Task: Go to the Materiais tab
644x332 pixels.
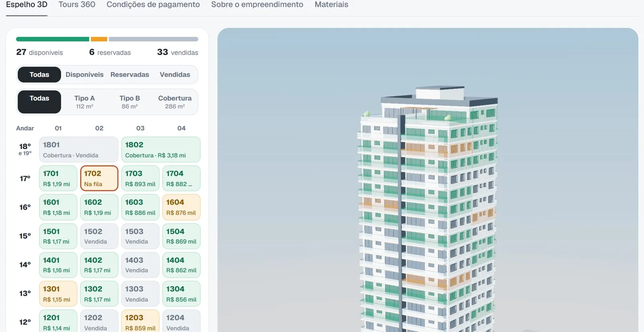Action: (x=331, y=5)
